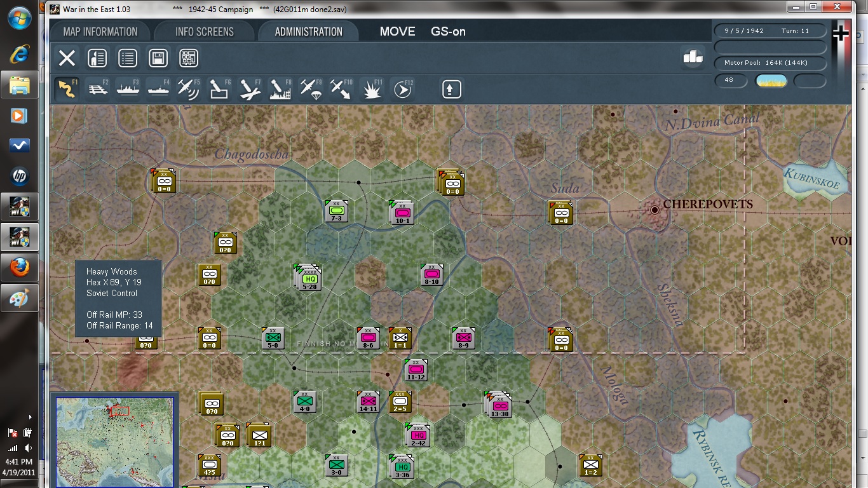The height and width of the screenshot is (488, 868).
Task: Click the Cherepovets city marker
Action: (654, 210)
